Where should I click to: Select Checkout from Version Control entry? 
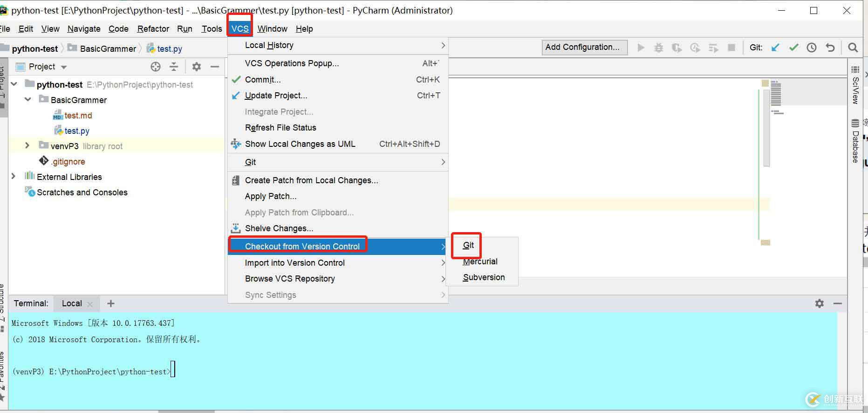pyautogui.click(x=338, y=247)
